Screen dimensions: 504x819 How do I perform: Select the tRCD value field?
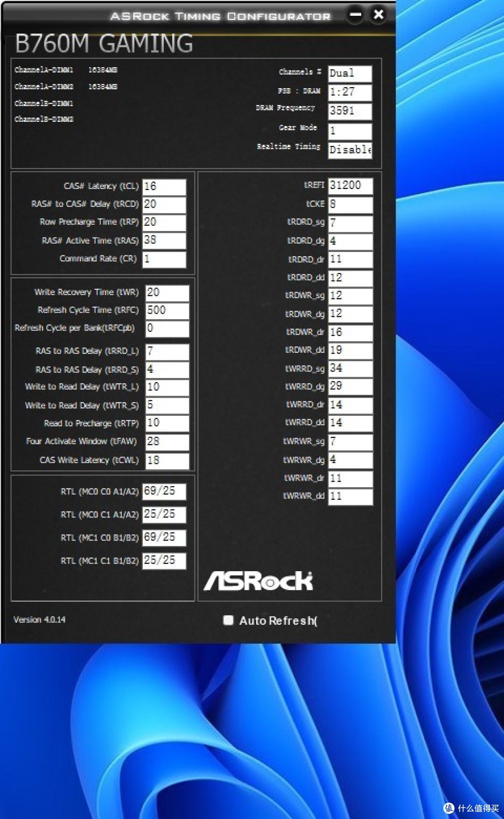click(164, 204)
